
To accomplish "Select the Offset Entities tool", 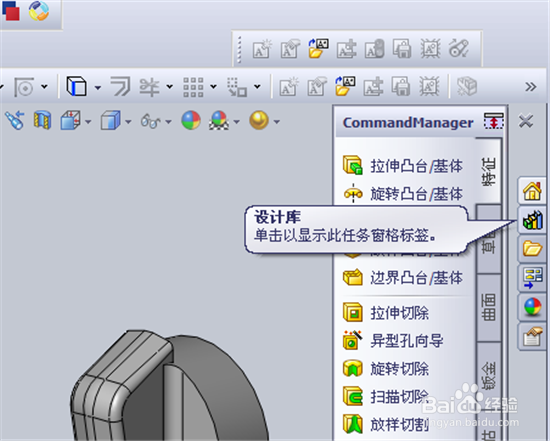I will click(120, 86).
